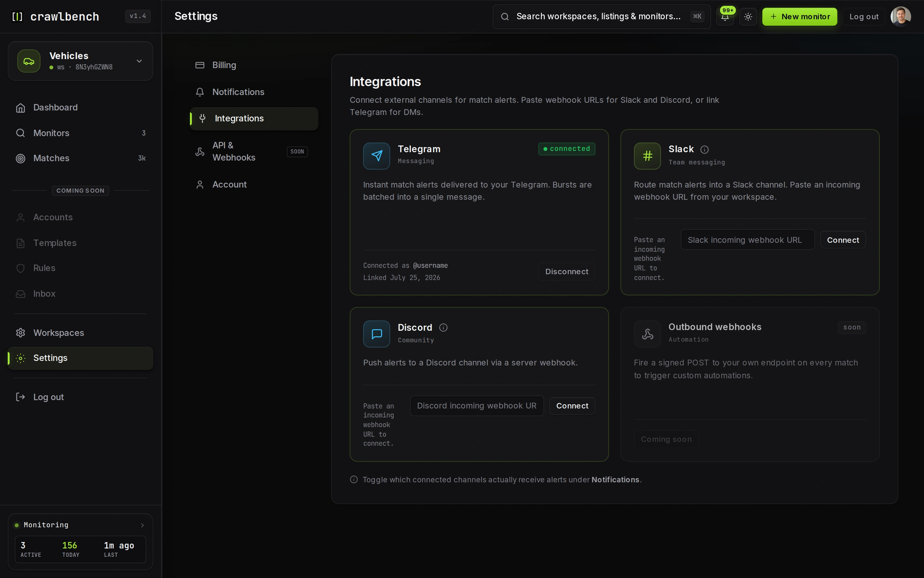Select the Inbox sidebar item
The width and height of the screenshot is (924, 578).
81,293
